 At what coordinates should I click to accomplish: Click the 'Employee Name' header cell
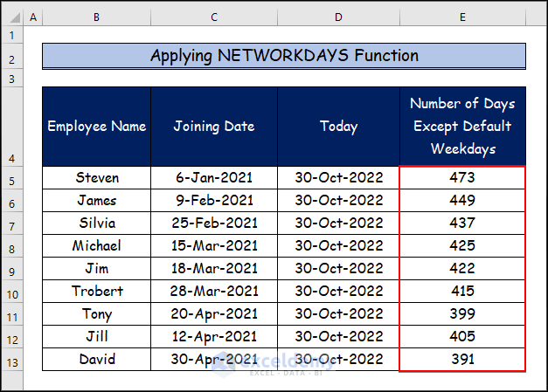[x=97, y=127]
